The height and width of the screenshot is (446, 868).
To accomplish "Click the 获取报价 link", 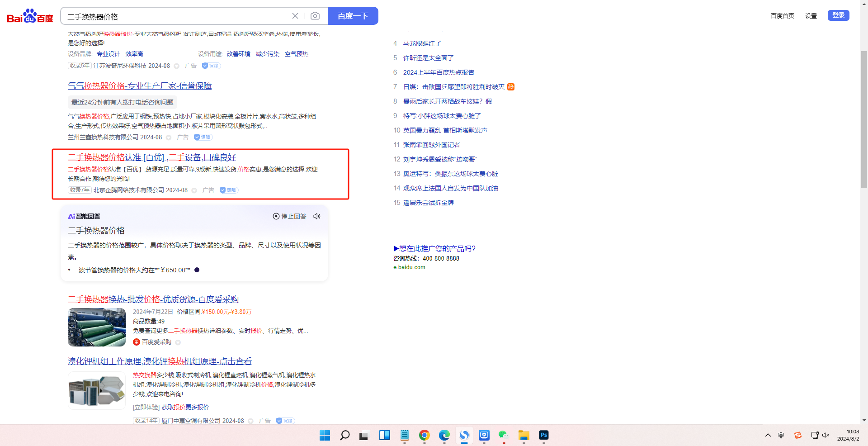I will [174, 407].
